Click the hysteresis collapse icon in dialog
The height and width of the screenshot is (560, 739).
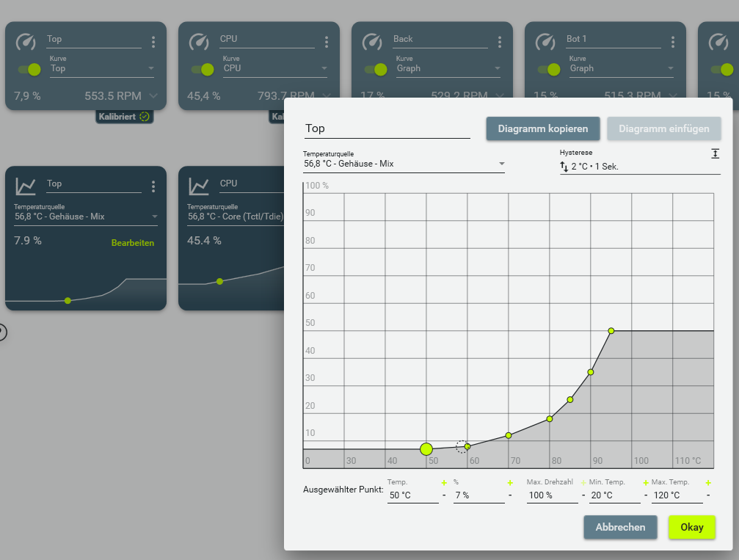[x=715, y=153]
